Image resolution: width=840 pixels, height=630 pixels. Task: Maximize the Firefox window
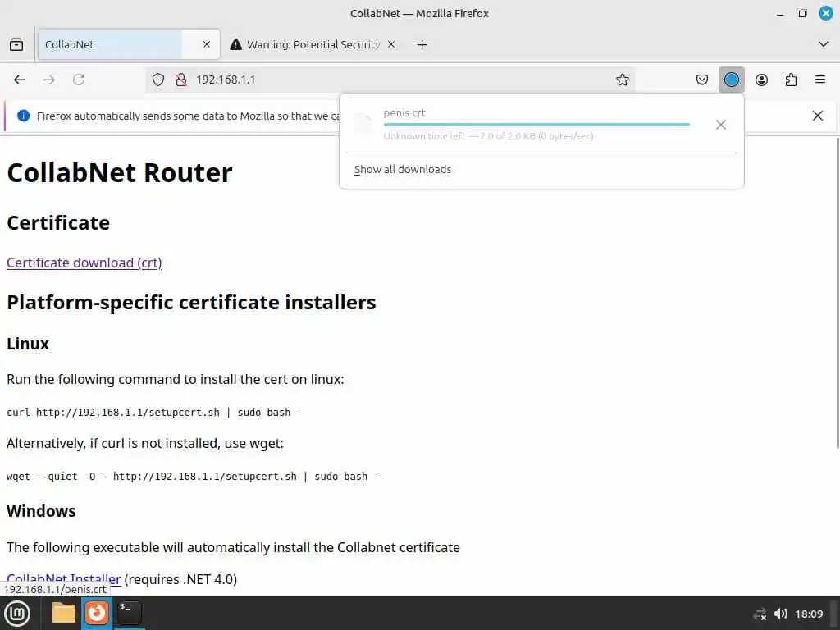point(802,13)
